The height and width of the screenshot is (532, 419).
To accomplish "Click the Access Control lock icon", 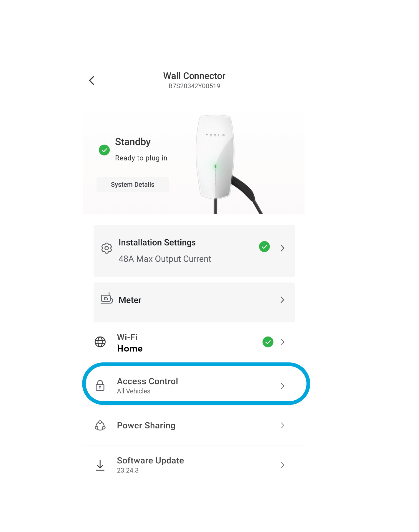I will [100, 385].
